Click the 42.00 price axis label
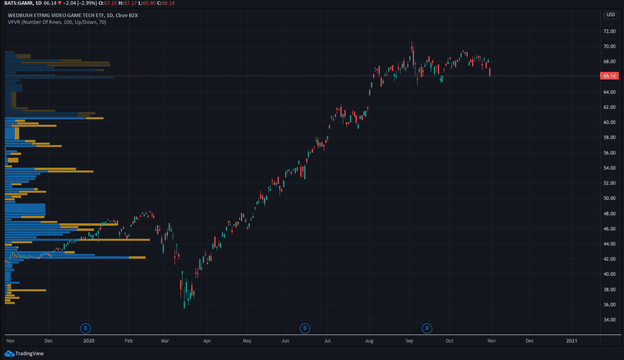Screen dimensions: 624x360 pos(609,259)
